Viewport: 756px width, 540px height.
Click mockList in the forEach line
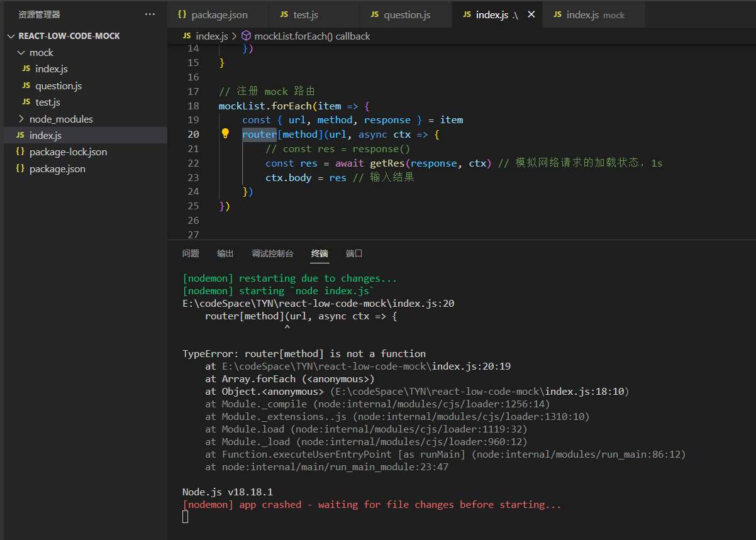coord(242,106)
